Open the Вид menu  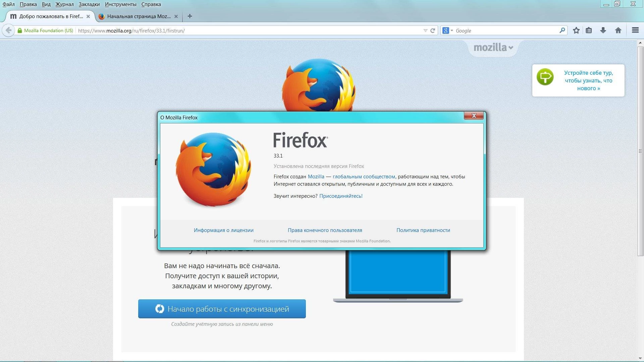[46, 4]
